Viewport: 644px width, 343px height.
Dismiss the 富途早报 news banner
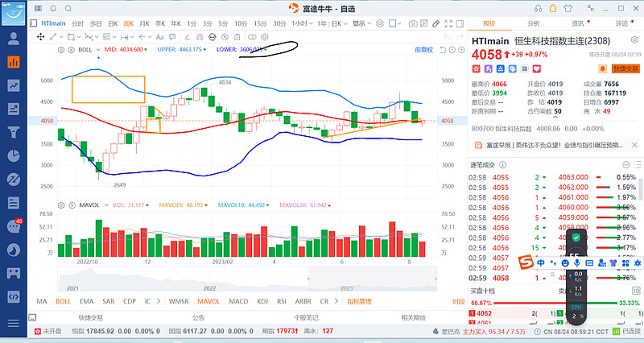coord(634,145)
